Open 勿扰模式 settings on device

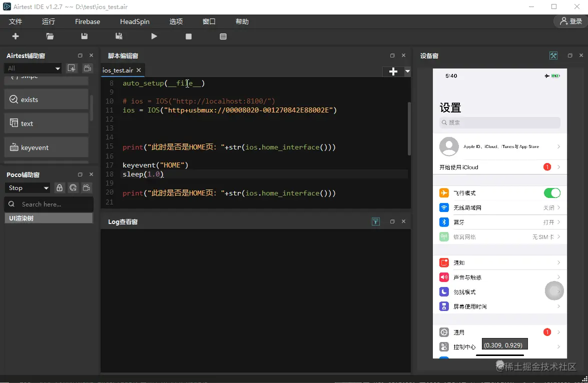[x=500, y=292]
